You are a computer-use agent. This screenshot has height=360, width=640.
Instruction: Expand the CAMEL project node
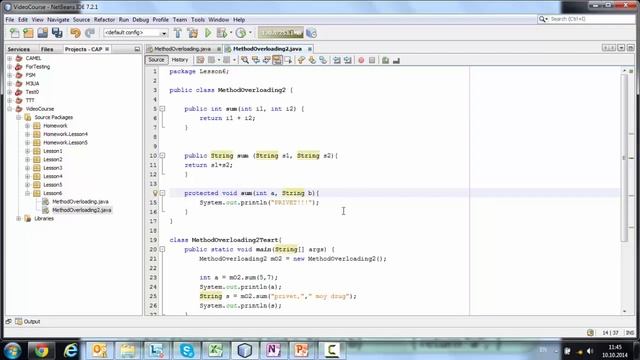click(10, 58)
